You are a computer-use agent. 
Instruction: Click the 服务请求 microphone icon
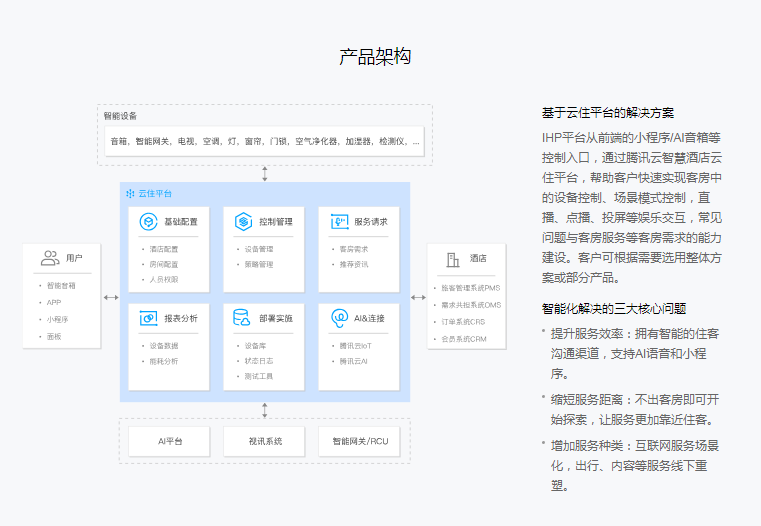coord(339,222)
